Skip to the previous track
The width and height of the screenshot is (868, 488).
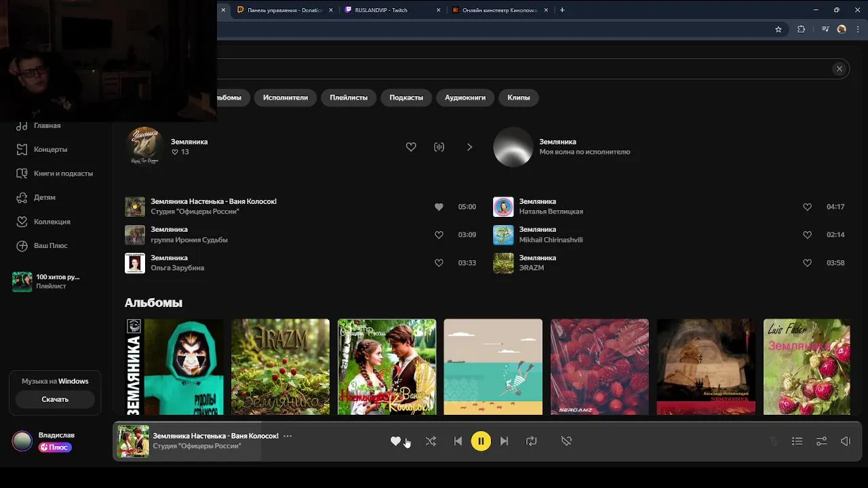point(458,441)
